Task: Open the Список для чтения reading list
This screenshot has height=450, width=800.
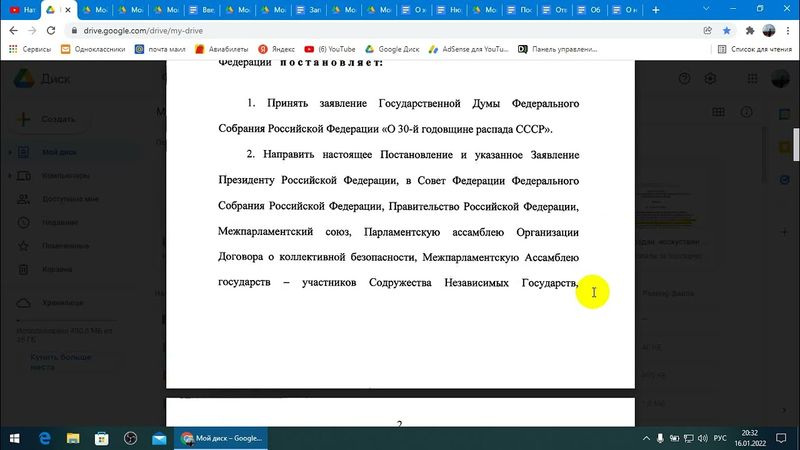Action: [755, 49]
